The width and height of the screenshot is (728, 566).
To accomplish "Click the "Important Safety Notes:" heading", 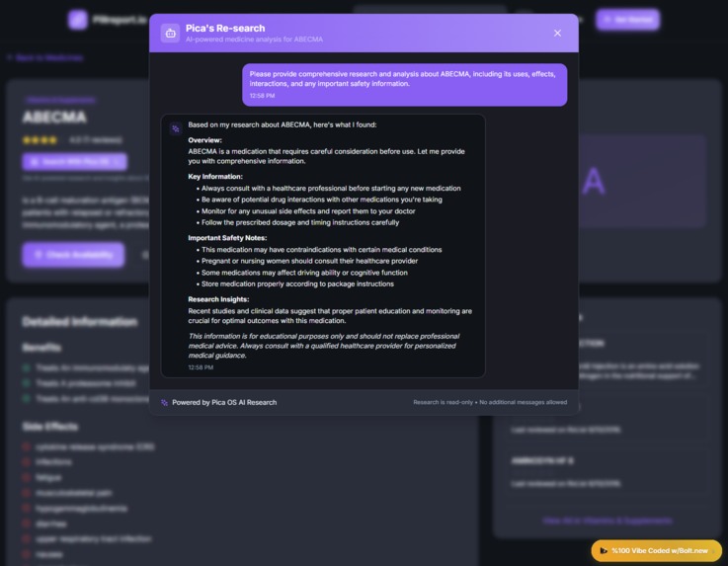I will 227,238.
